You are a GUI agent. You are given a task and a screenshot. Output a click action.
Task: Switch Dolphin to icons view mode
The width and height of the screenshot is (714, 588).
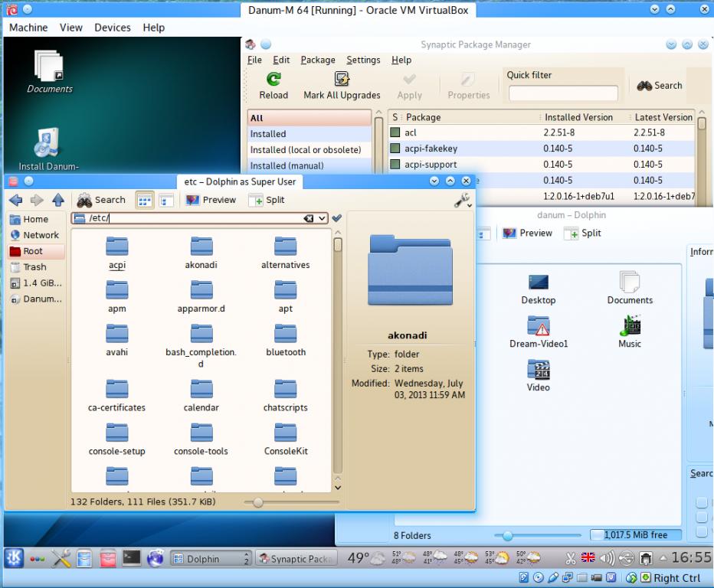144,200
